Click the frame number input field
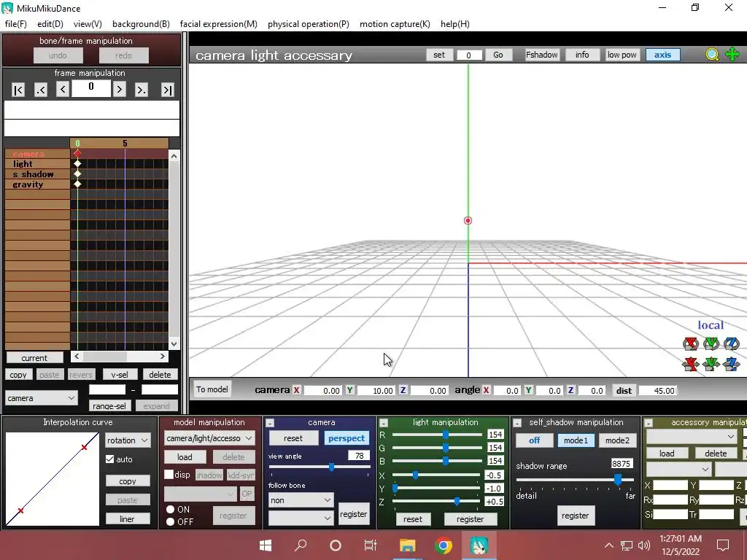 click(91, 88)
